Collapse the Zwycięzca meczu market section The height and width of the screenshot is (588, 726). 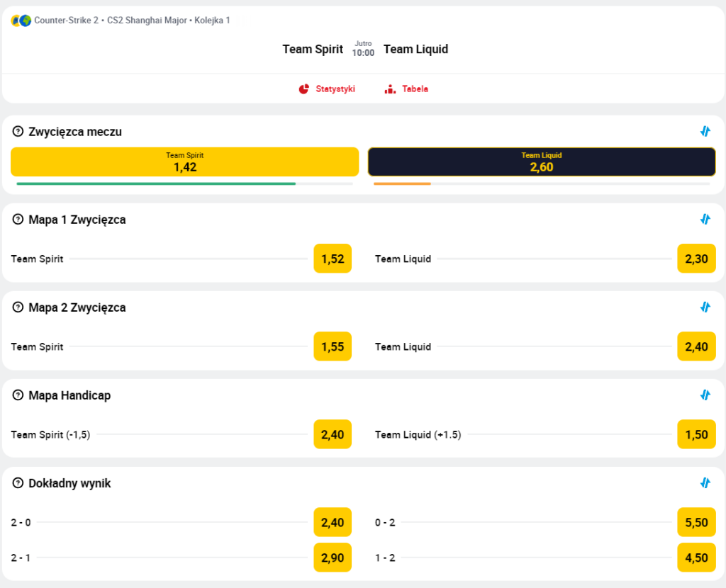click(x=705, y=131)
